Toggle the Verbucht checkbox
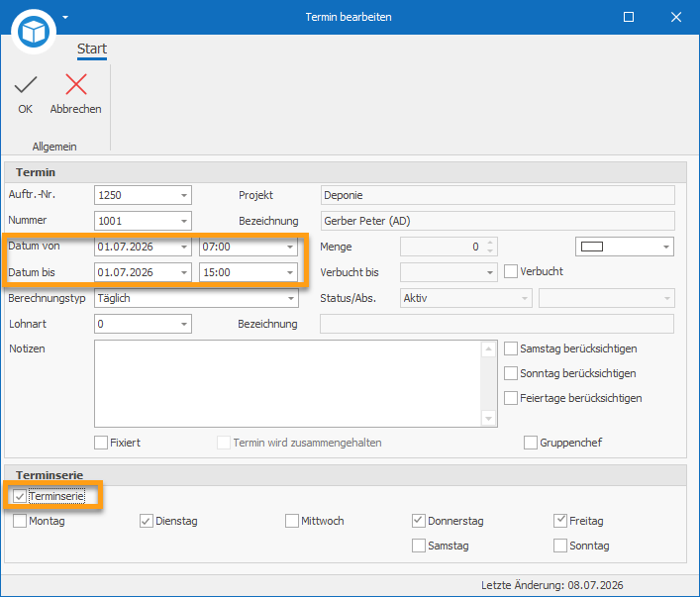The image size is (700, 597). (511, 271)
